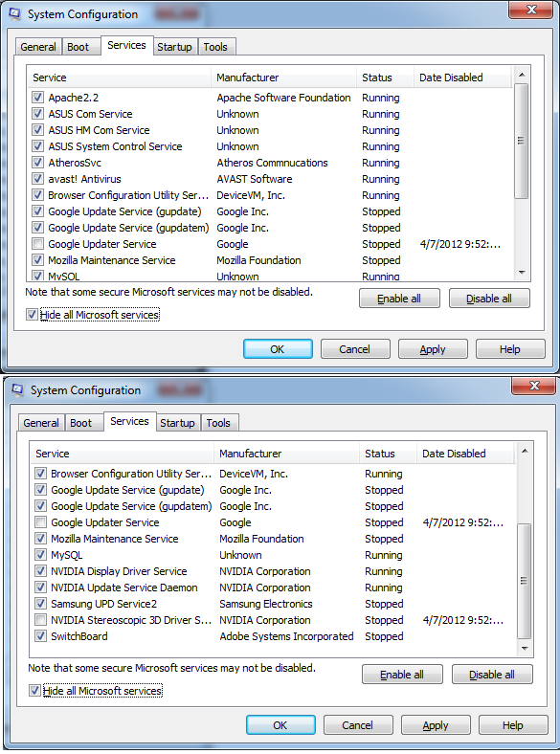560x754 pixels.
Task: Select 'Atheros Commnucations' manufacturer cell
Action: pyautogui.click(x=272, y=163)
